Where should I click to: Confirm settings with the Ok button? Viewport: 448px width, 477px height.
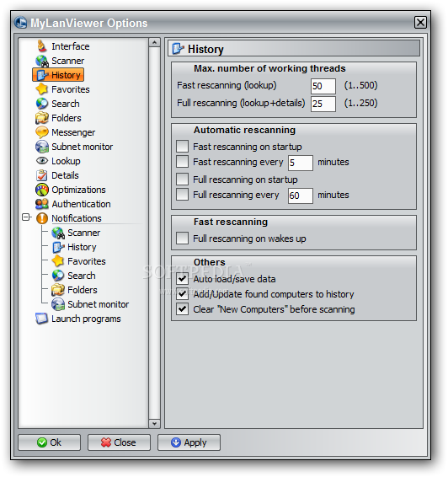point(49,442)
